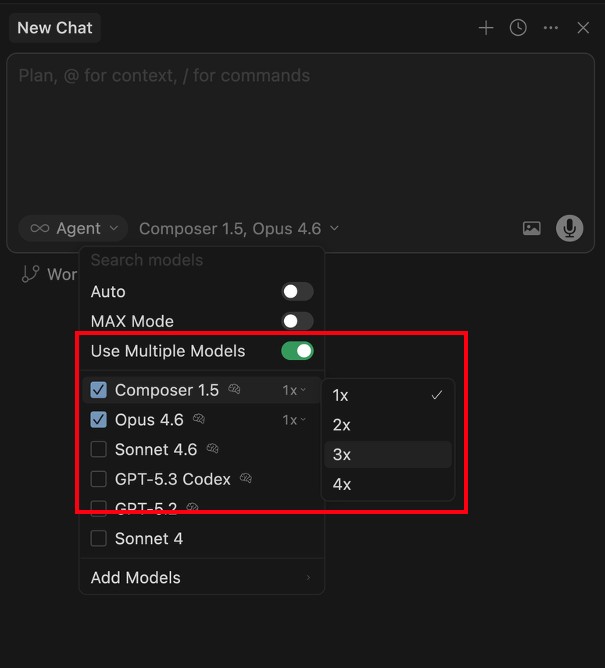Open the Agent mode dropdown
The height and width of the screenshot is (668, 605).
pos(73,228)
